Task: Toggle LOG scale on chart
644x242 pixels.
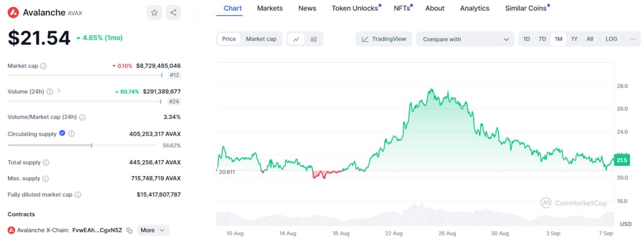Action: click(x=611, y=39)
